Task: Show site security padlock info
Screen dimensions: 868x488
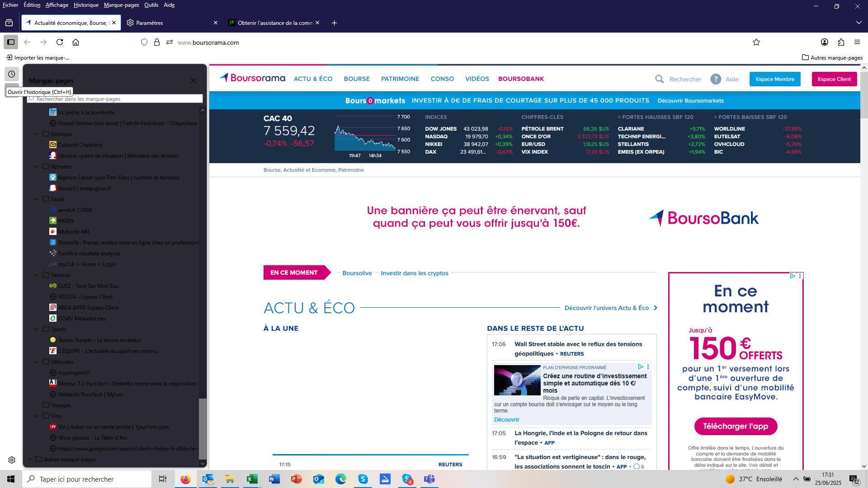Action: pyautogui.click(x=157, y=42)
